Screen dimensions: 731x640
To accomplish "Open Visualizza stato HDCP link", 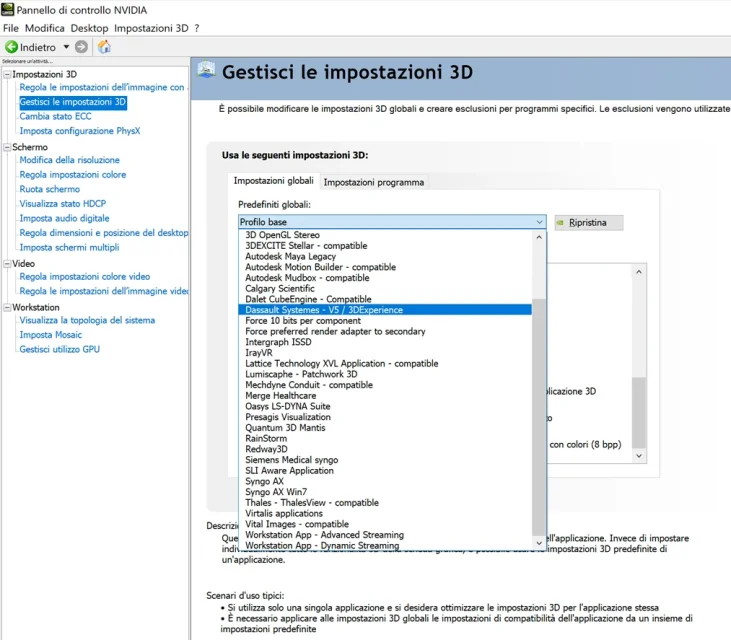I will (62, 204).
